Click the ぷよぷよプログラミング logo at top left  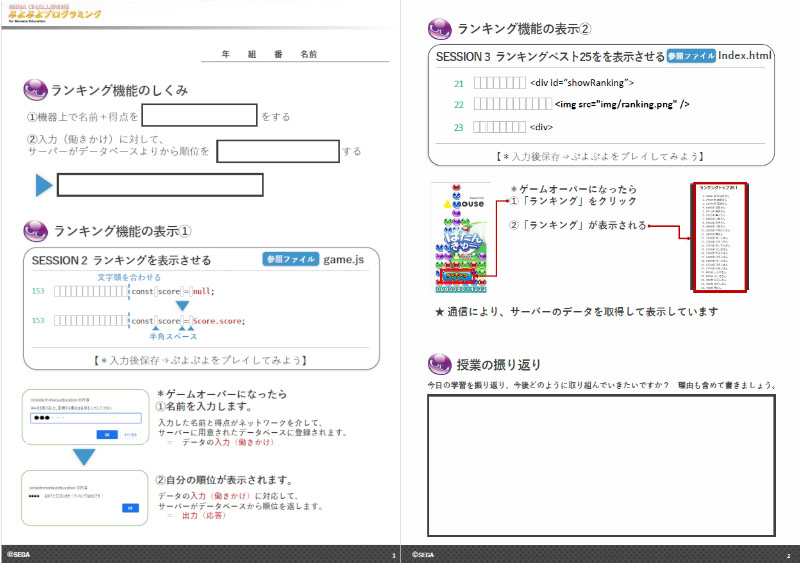click(x=54, y=14)
